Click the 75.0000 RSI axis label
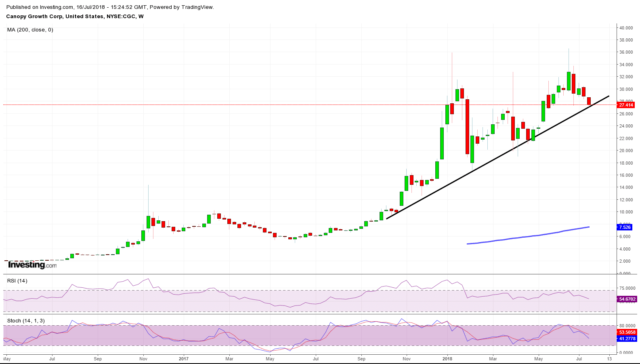 [627, 289]
